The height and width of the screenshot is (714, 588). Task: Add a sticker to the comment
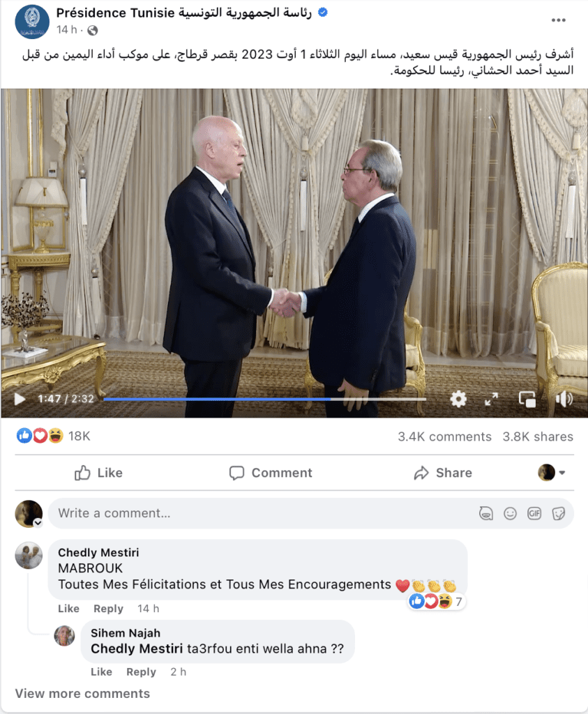pyautogui.click(x=559, y=514)
